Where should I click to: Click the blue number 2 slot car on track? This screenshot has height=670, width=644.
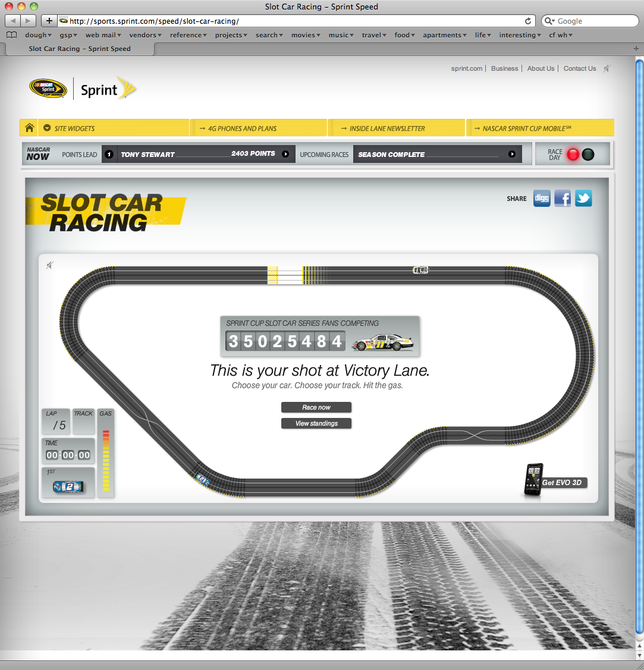point(202,479)
